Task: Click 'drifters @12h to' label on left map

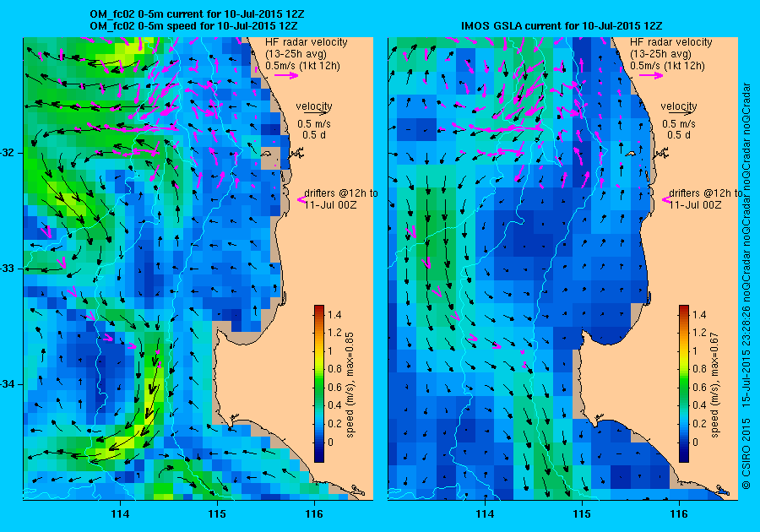Action: [341, 193]
